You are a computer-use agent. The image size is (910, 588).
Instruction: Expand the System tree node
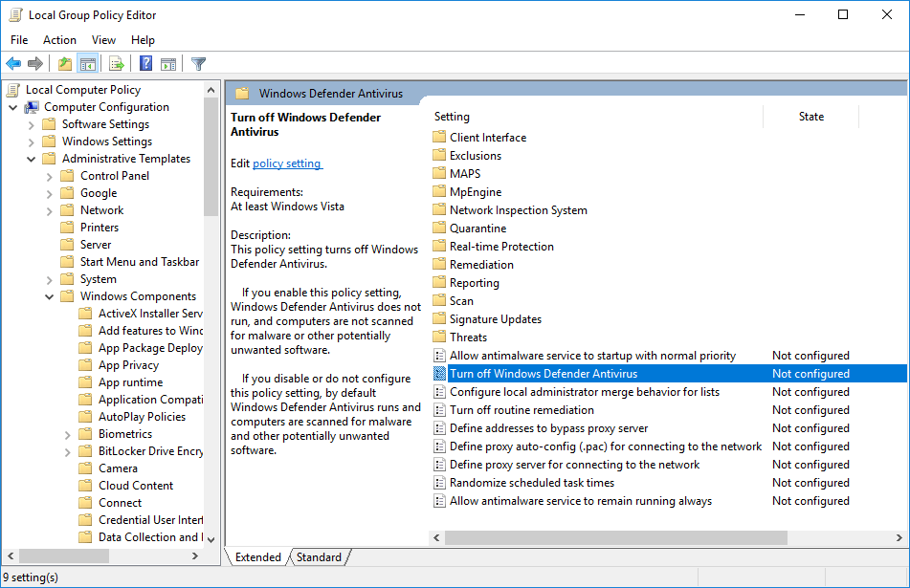click(50, 279)
